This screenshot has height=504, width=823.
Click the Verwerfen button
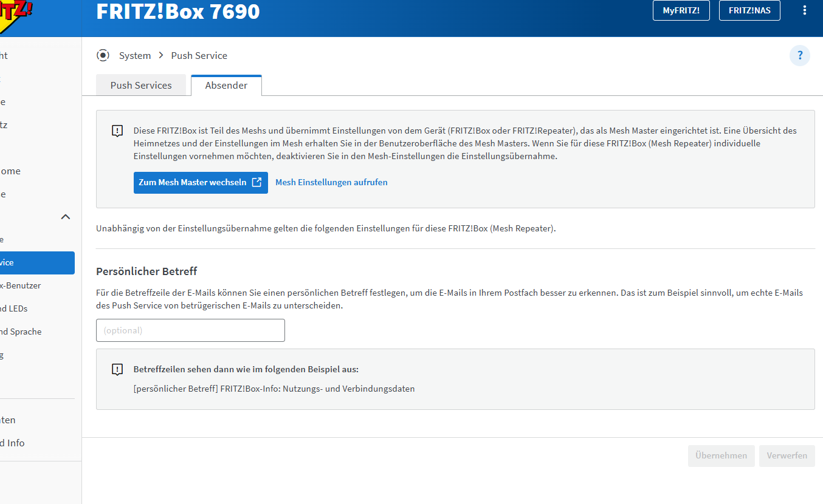click(x=787, y=455)
